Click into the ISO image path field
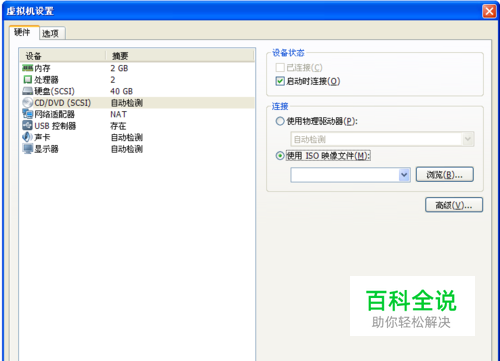Image resolution: width=500 pixels, height=361 pixels. [x=345, y=175]
